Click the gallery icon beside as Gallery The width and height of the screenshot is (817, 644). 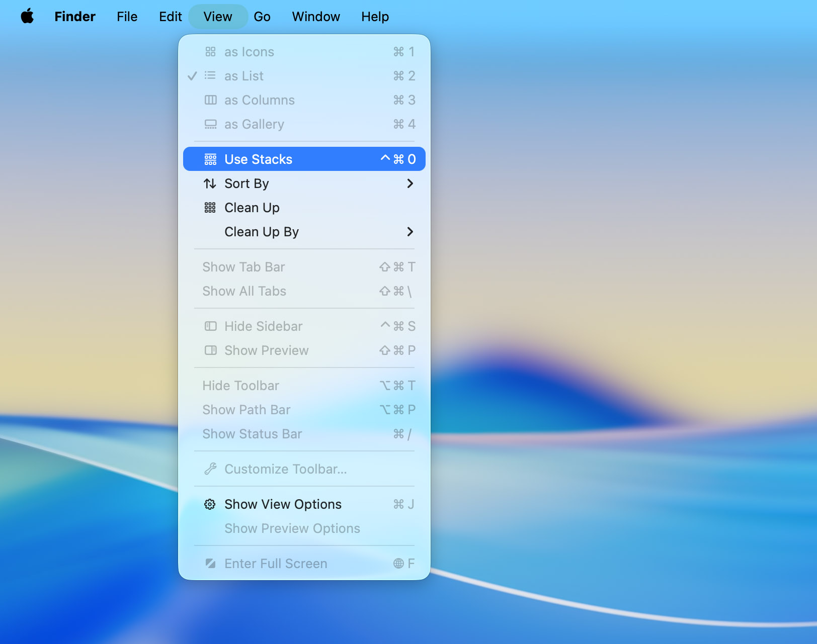[x=210, y=124]
